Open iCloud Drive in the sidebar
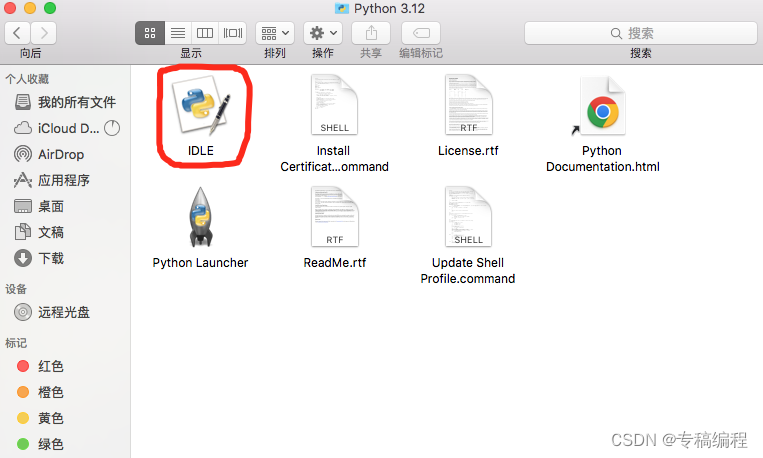763x458 pixels. [65, 128]
